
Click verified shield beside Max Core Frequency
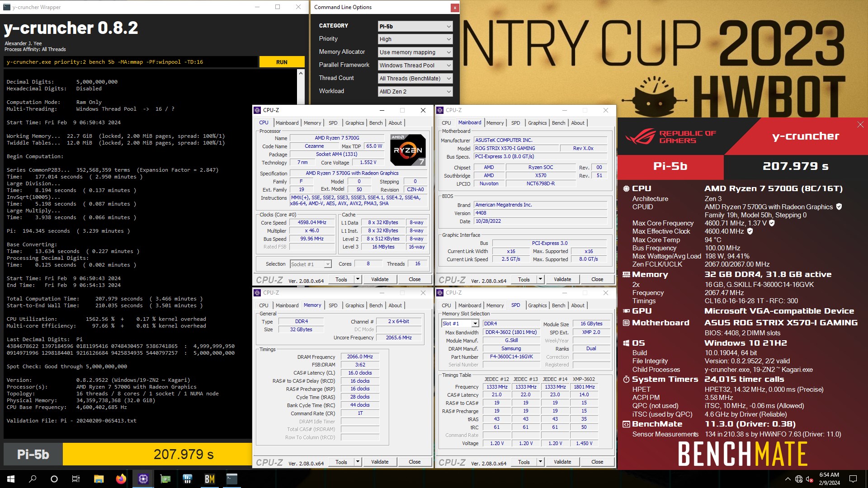[772, 223]
